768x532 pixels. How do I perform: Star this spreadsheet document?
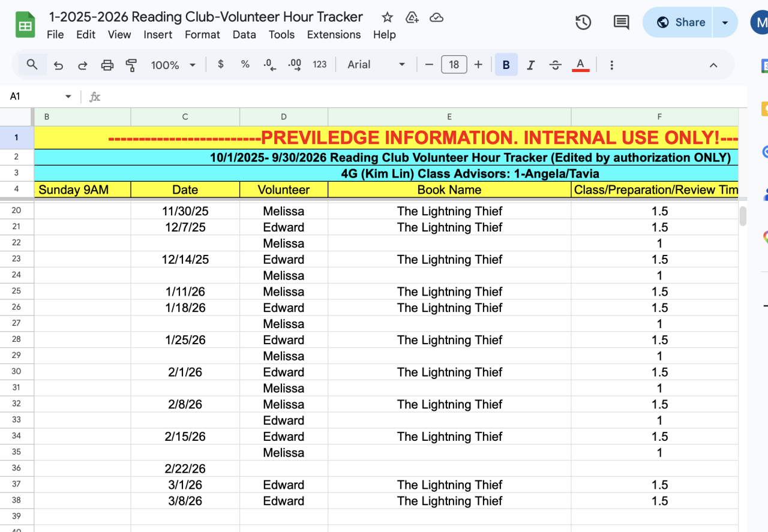coord(388,17)
